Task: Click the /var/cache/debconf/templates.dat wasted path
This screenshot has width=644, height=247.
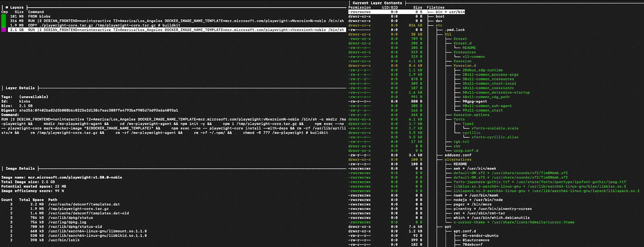Action: pos(84,204)
